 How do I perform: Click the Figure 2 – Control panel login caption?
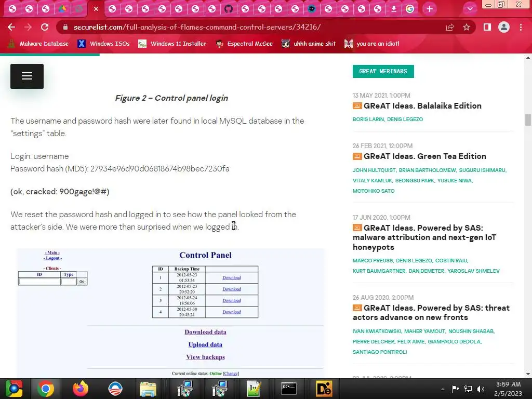tap(171, 98)
